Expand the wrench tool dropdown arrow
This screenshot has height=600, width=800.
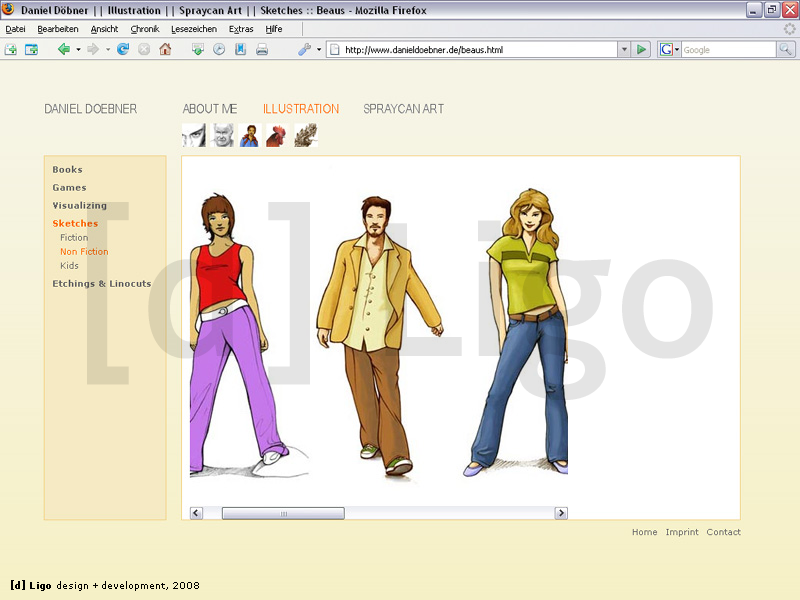pyautogui.click(x=319, y=49)
